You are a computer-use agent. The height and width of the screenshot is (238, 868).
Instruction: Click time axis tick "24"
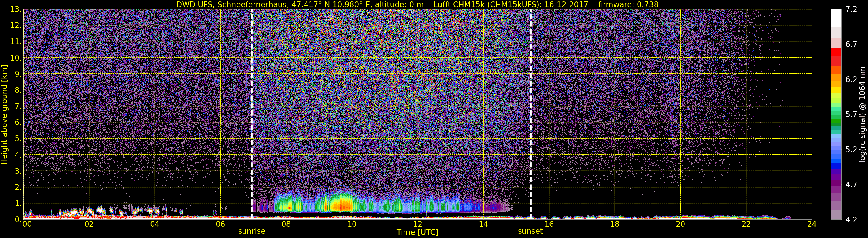[x=812, y=224]
